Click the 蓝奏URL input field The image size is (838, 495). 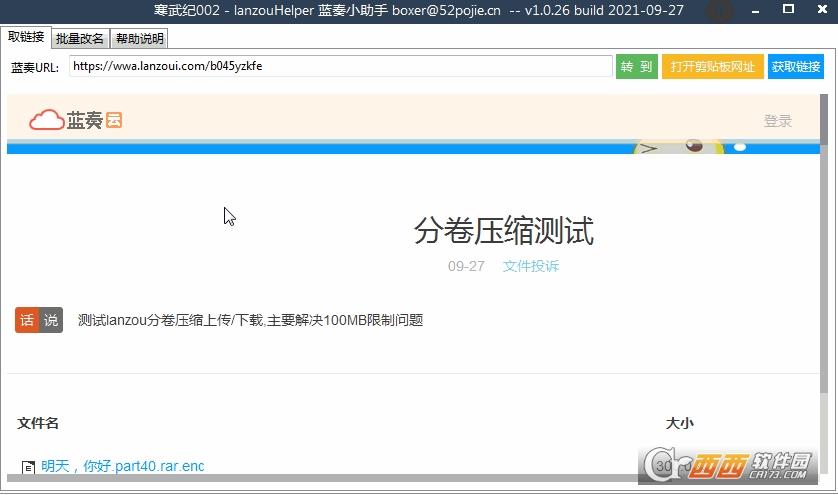point(340,66)
